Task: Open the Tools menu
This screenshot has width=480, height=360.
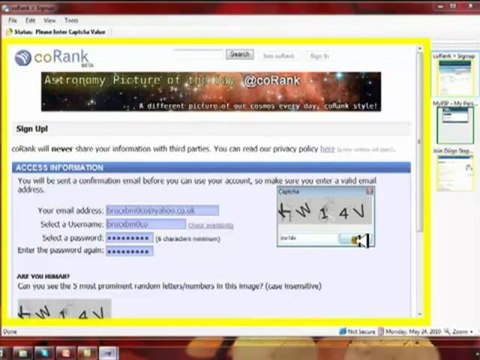Action: point(71,21)
